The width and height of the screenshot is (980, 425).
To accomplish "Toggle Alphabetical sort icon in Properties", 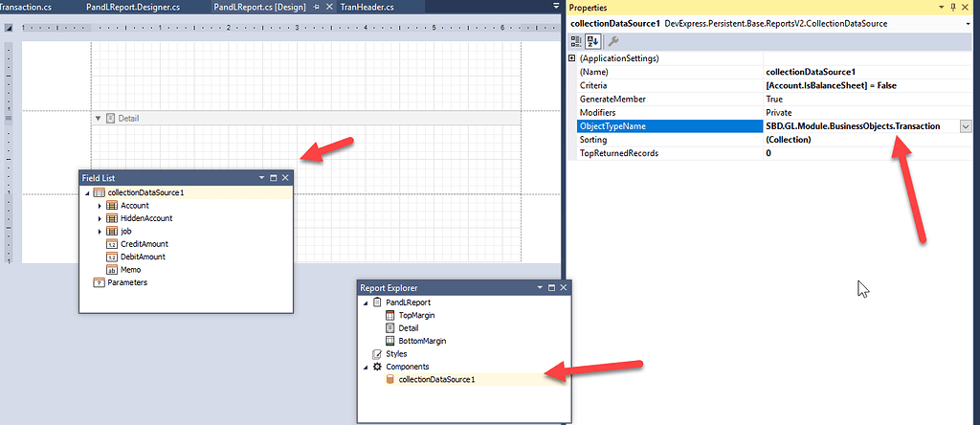I will (592, 40).
